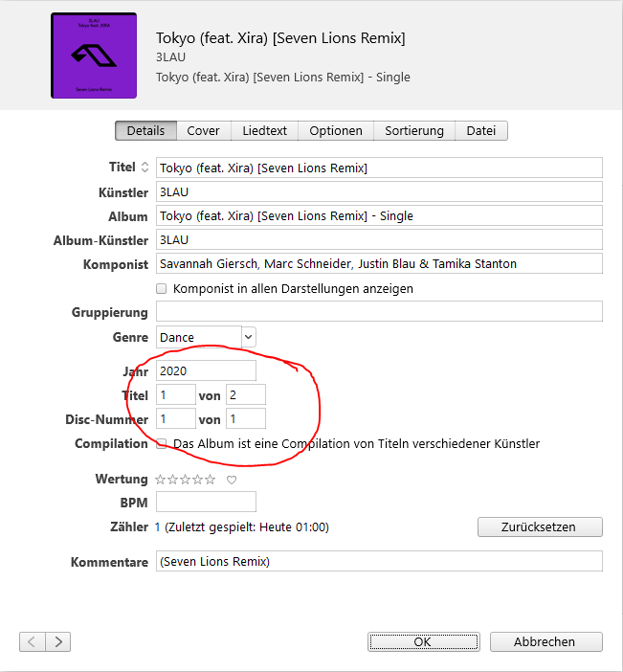The image size is (623, 672).
Task: Mark the song as loved with the heart icon
Action: click(232, 480)
